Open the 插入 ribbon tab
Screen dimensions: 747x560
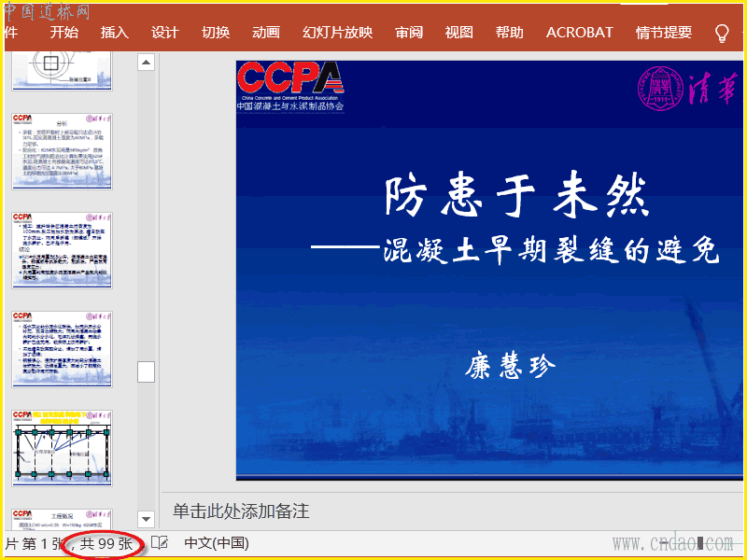point(114,33)
